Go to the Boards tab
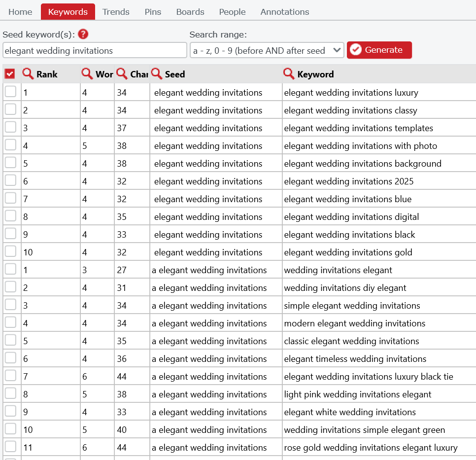The width and height of the screenshot is (476, 460). [x=190, y=11]
